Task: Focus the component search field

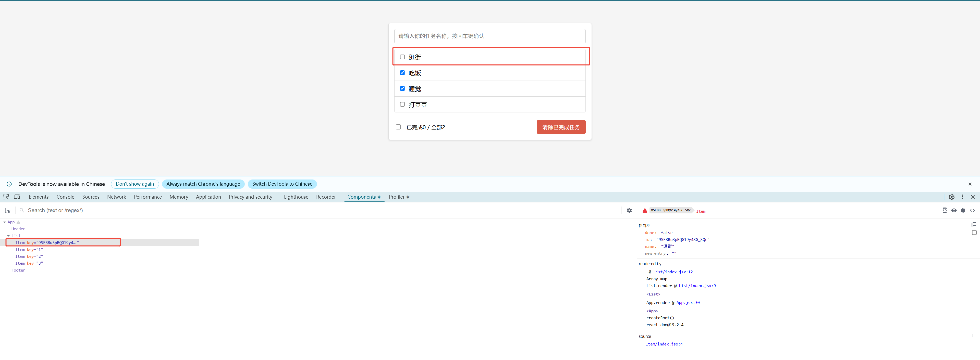Action: click(x=152, y=210)
